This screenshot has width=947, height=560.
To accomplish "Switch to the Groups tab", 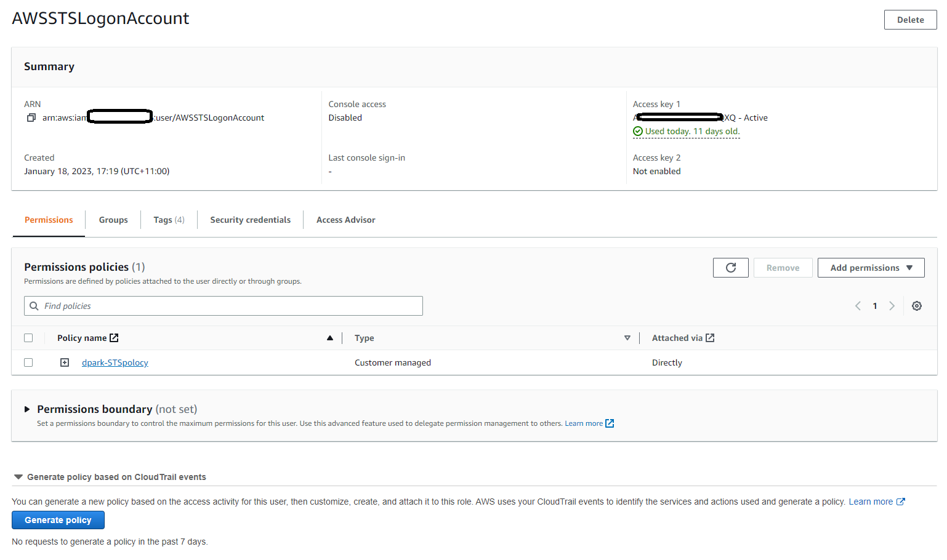I will point(113,220).
